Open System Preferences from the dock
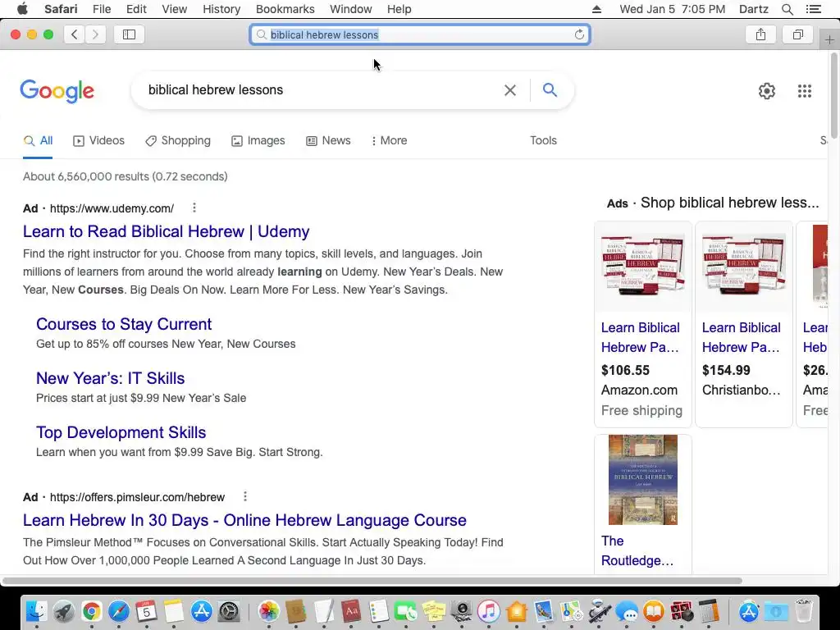 [x=230, y=611]
